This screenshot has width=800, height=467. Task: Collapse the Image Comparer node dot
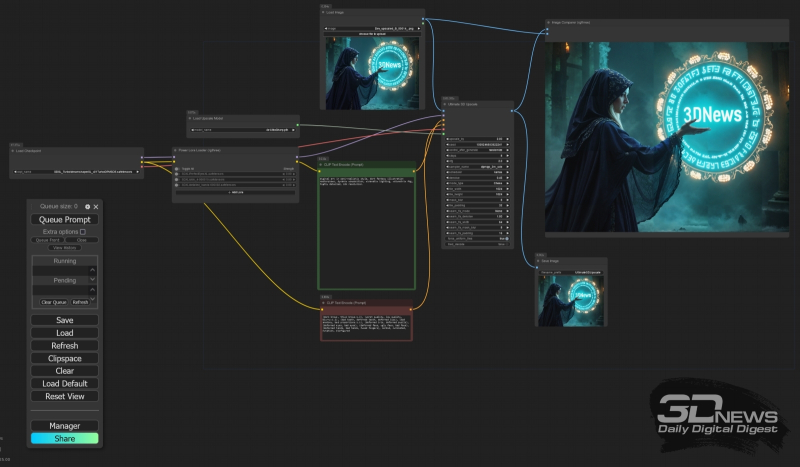click(x=549, y=22)
